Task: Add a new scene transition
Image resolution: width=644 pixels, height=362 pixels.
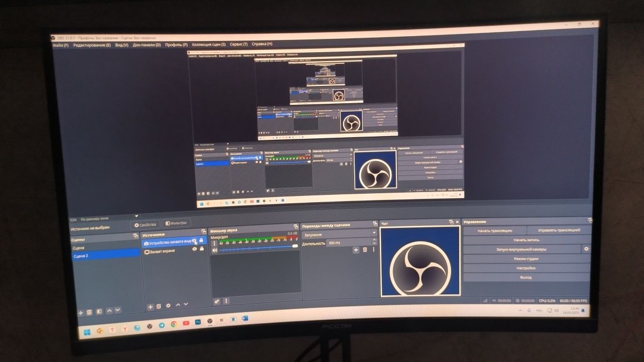Action: click(356, 250)
